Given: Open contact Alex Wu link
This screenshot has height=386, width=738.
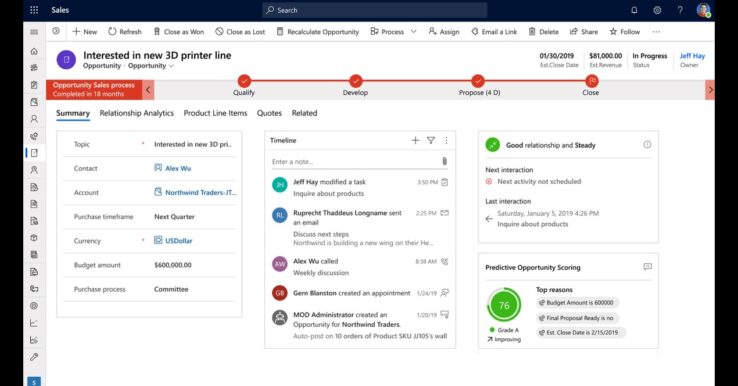Looking at the screenshot, I should point(178,168).
